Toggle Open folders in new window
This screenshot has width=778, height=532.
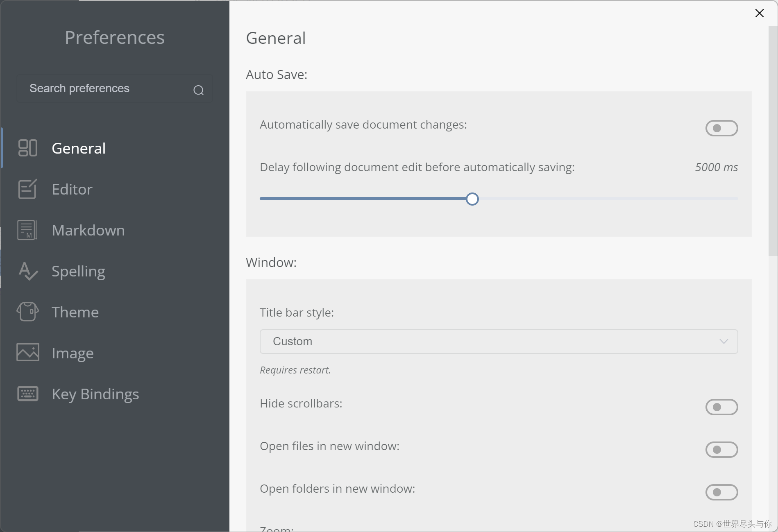pyautogui.click(x=721, y=492)
